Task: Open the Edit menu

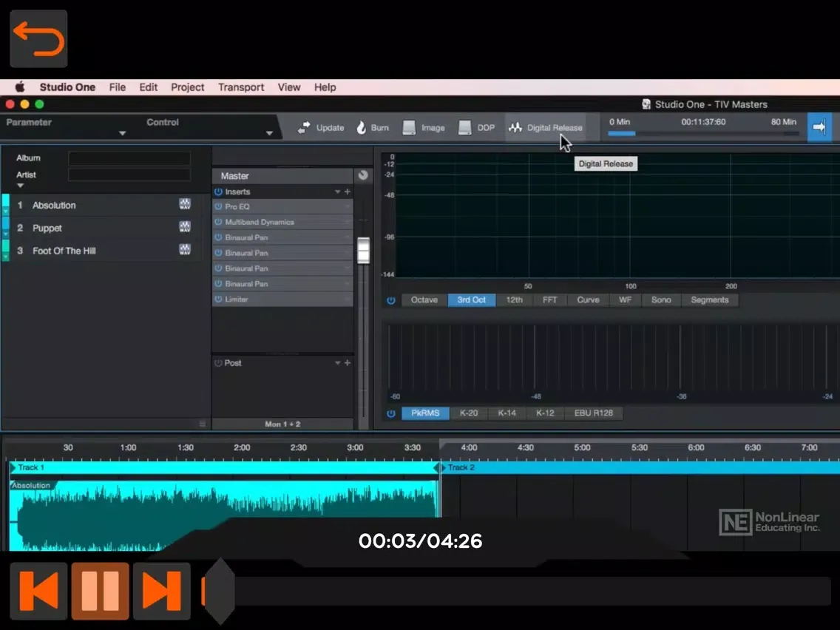Action: coord(149,87)
